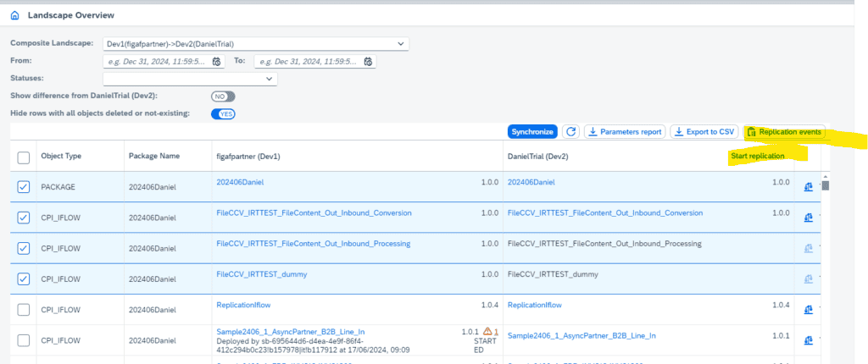Click the compare icon in the Inbound_Processing row
Image resolution: width=868 pixels, height=364 pixels.
[808, 248]
